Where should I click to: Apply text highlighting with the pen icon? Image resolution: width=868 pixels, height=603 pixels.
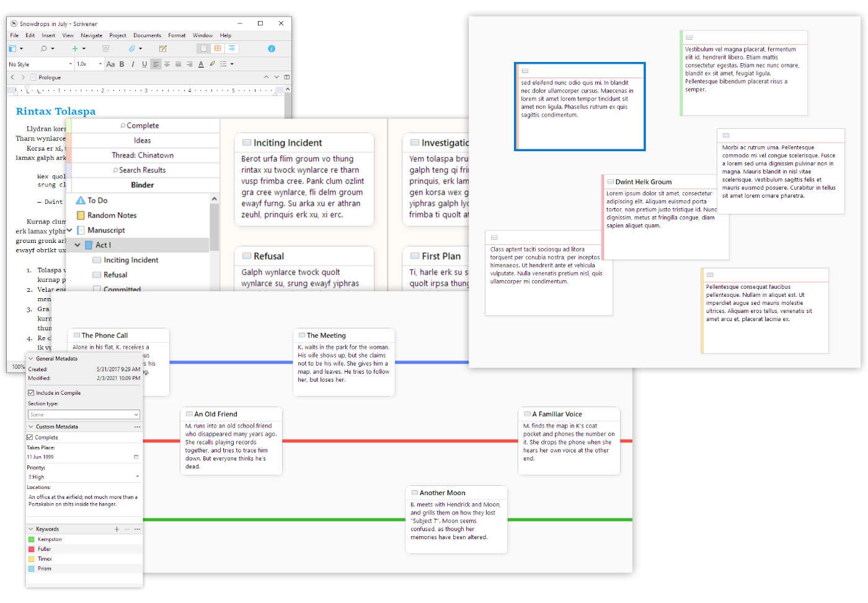(x=213, y=64)
